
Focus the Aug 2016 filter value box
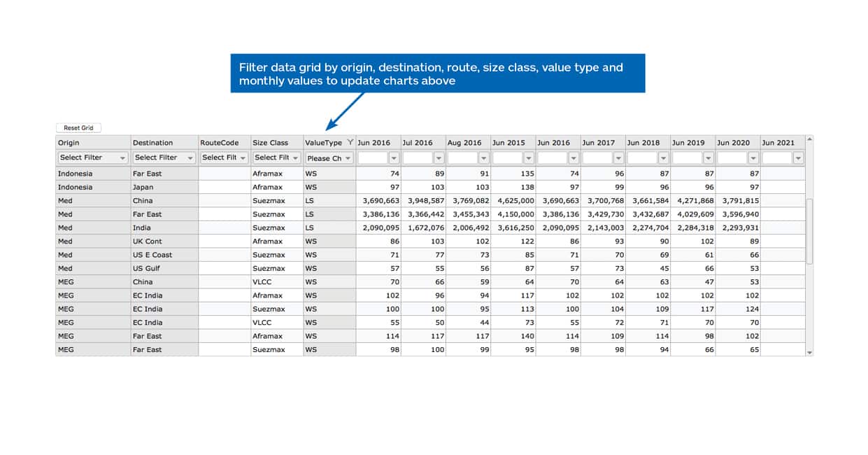pyautogui.click(x=463, y=158)
